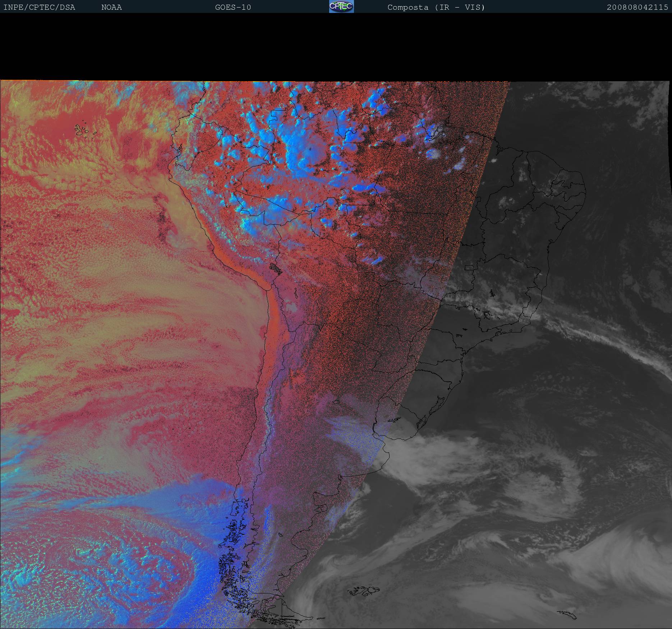Select the GOES-10 satellite label

233,8
